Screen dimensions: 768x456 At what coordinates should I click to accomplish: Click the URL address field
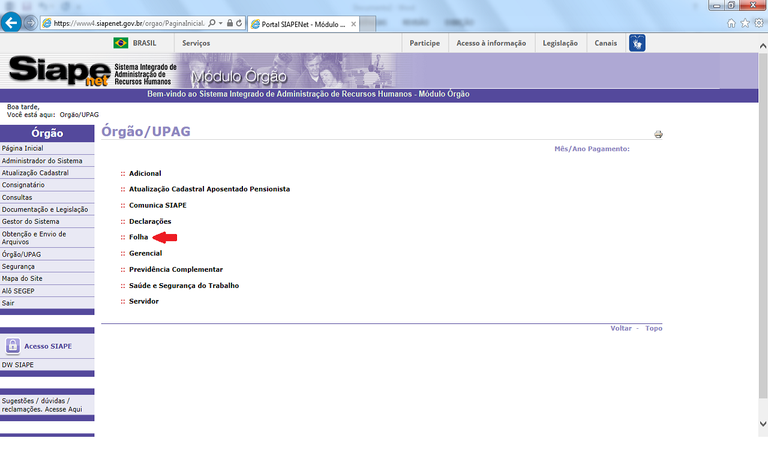128,23
